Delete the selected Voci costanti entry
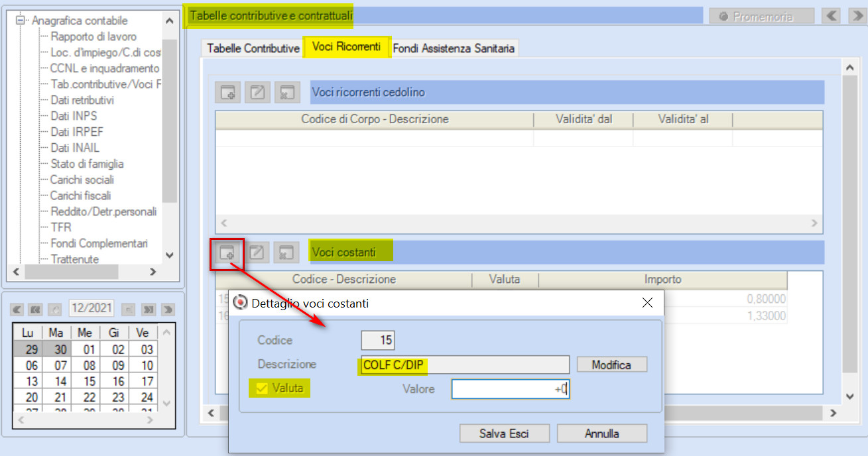 (286, 253)
